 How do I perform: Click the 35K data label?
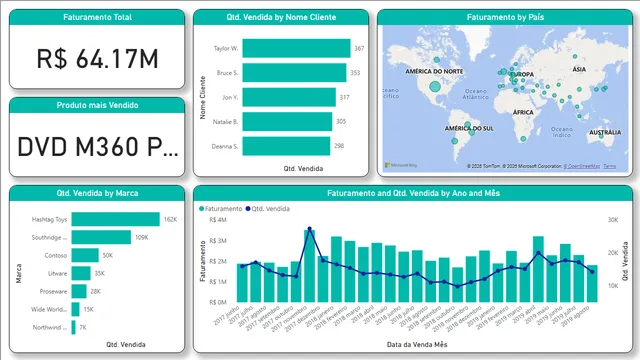pos(100,273)
